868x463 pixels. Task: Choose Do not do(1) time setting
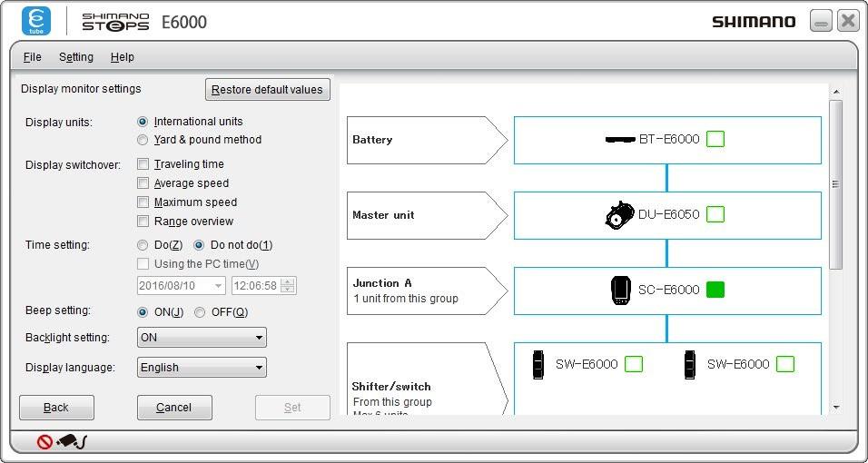click(x=199, y=245)
